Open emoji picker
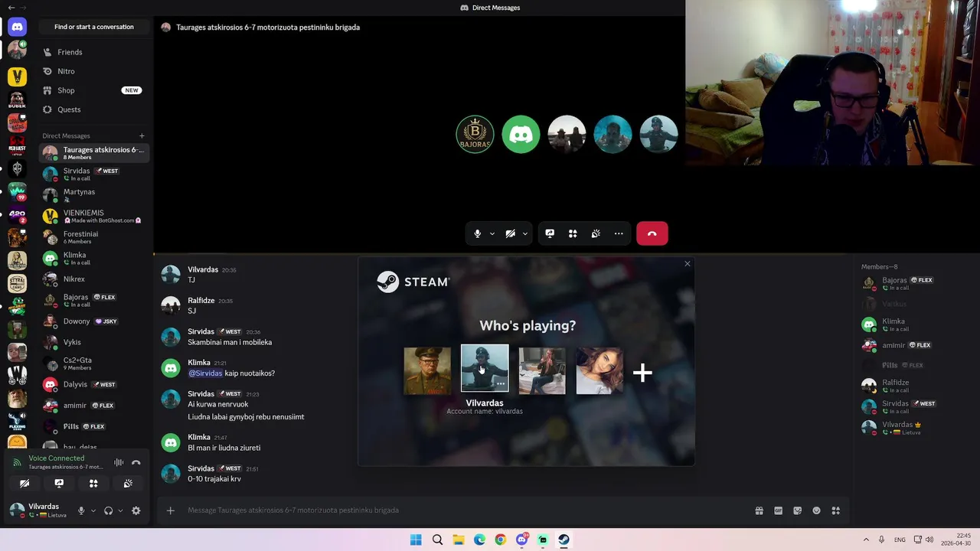Screen dimensions: 980x551 (816, 510)
